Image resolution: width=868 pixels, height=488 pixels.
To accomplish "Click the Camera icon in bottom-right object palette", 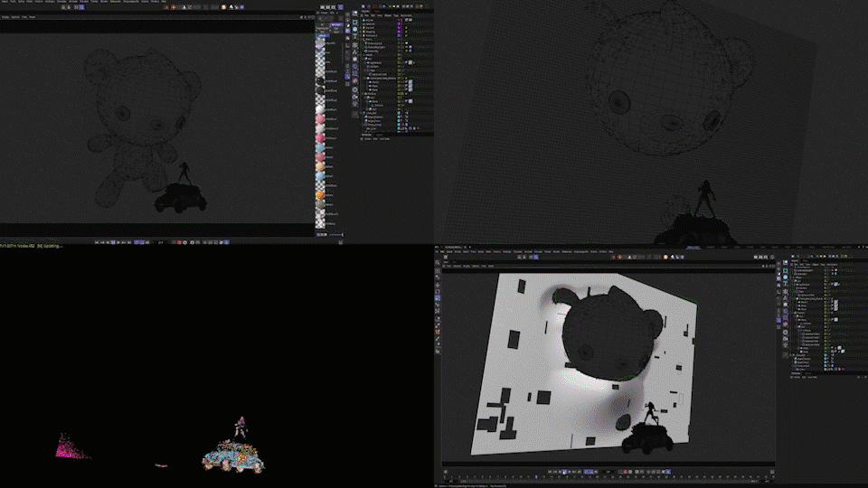I will pos(785,339).
